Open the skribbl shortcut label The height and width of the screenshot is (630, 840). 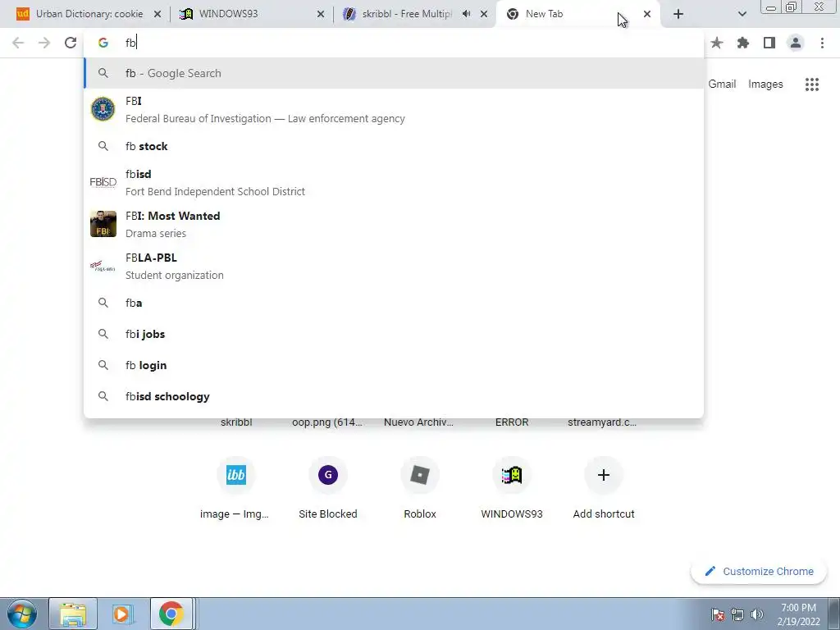[x=235, y=422]
